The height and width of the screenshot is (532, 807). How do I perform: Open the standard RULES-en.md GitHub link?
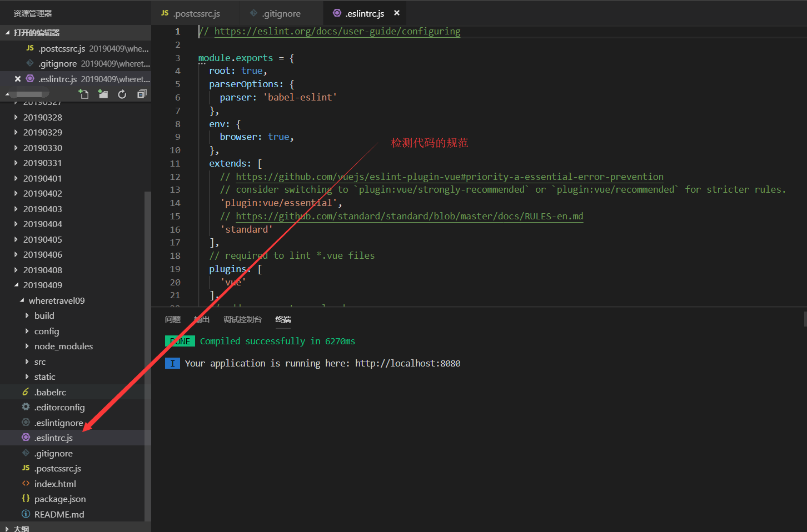click(410, 216)
